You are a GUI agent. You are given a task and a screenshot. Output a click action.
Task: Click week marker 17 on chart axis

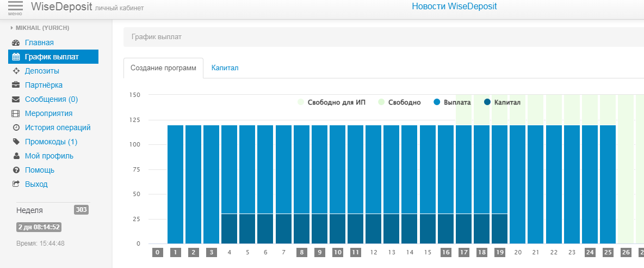464,253
